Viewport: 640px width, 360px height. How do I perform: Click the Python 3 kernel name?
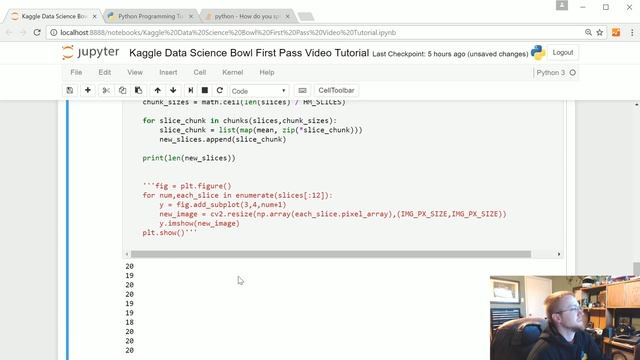click(550, 73)
